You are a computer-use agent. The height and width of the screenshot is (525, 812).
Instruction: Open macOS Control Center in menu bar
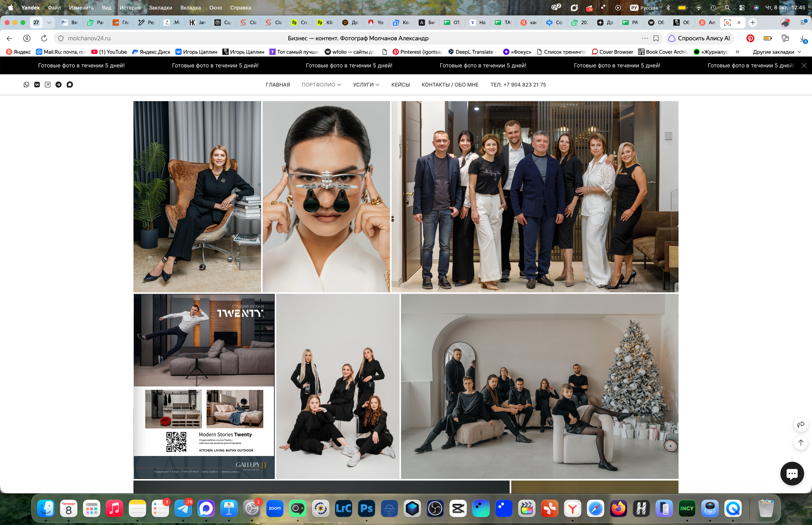click(x=742, y=8)
